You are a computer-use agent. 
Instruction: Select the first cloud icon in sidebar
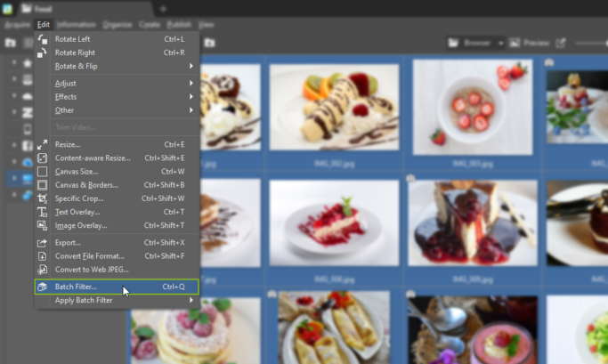27,96
